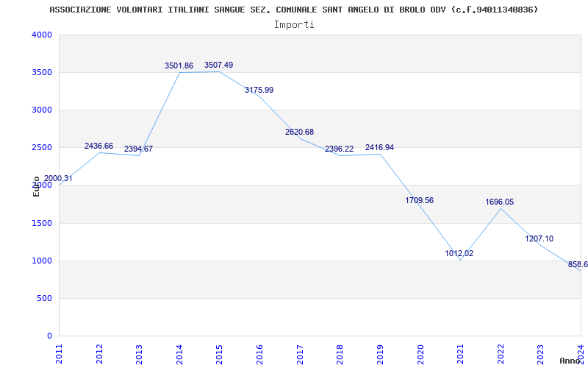Click y-axis tick label 1500
The width and height of the screenshot is (588, 368).
pos(42,224)
